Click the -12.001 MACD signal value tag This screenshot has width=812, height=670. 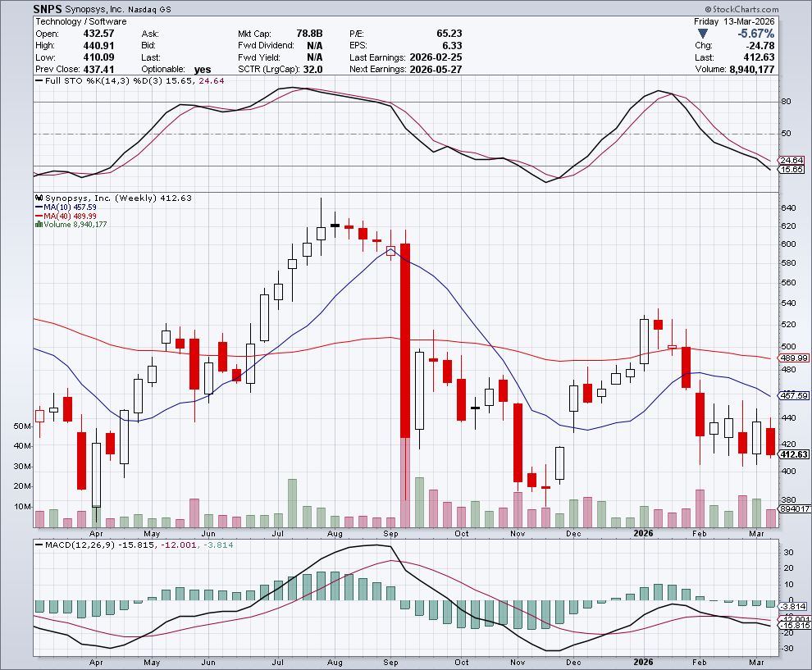[x=794, y=619]
